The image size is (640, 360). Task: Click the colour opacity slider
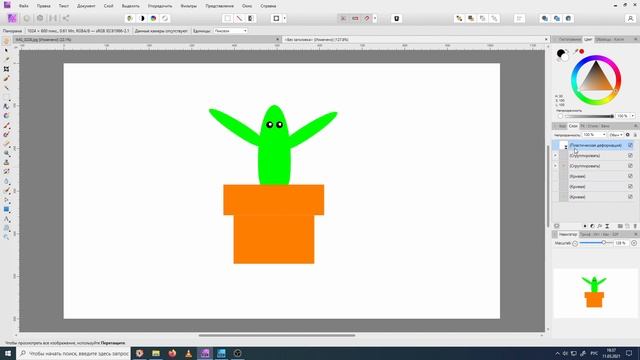pyautogui.click(x=589, y=116)
